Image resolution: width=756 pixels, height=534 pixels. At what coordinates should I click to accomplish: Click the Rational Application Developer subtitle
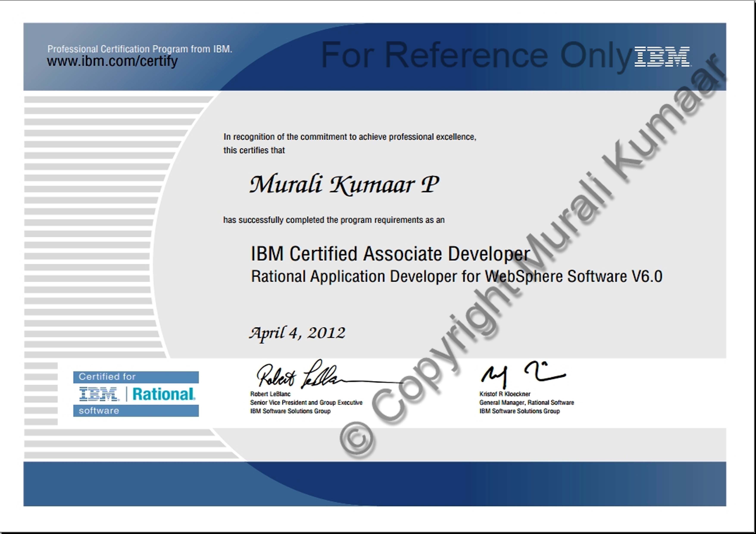point(456,276)
